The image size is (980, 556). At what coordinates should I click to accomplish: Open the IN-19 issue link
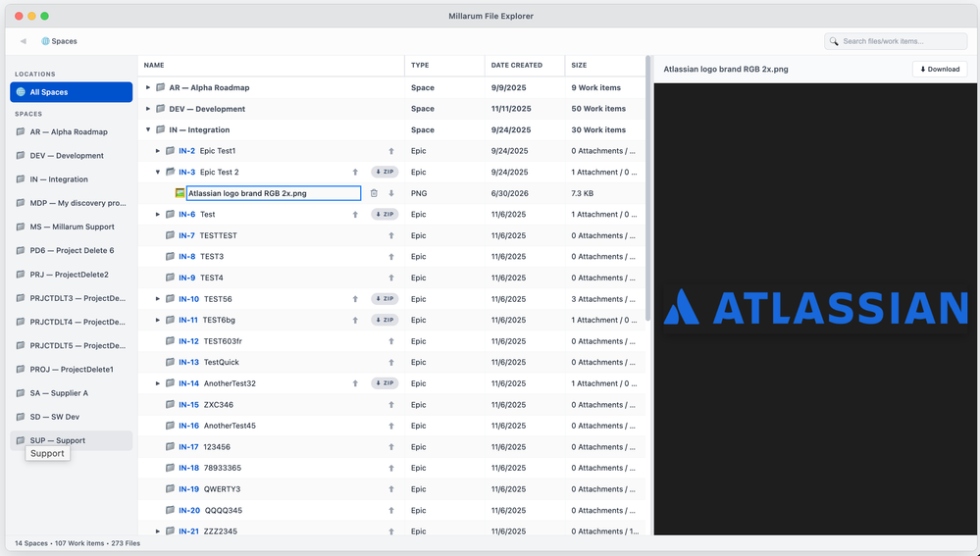(188, 489)
